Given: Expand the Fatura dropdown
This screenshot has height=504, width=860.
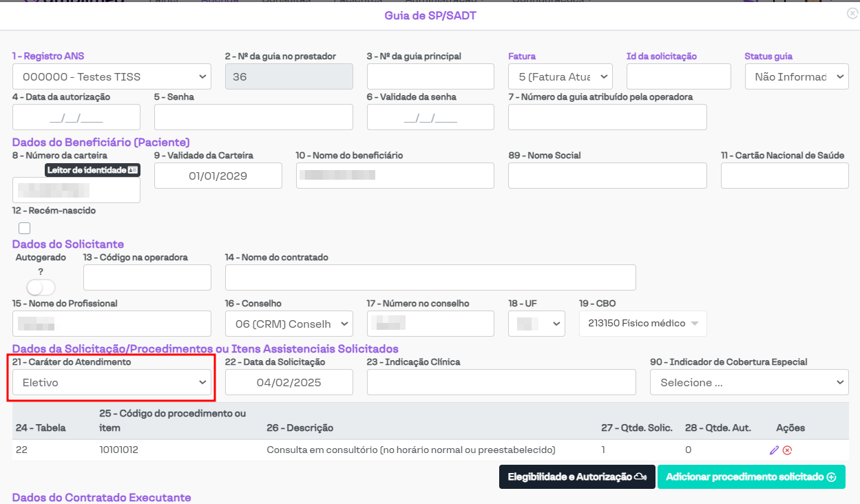Looking at the screenshot, I should [560, 76].
